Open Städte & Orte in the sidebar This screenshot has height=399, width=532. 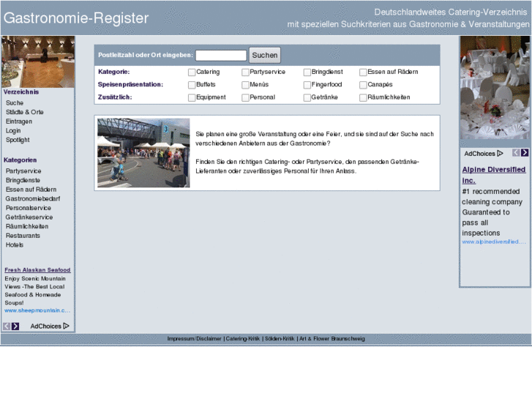tap(24, 112)
